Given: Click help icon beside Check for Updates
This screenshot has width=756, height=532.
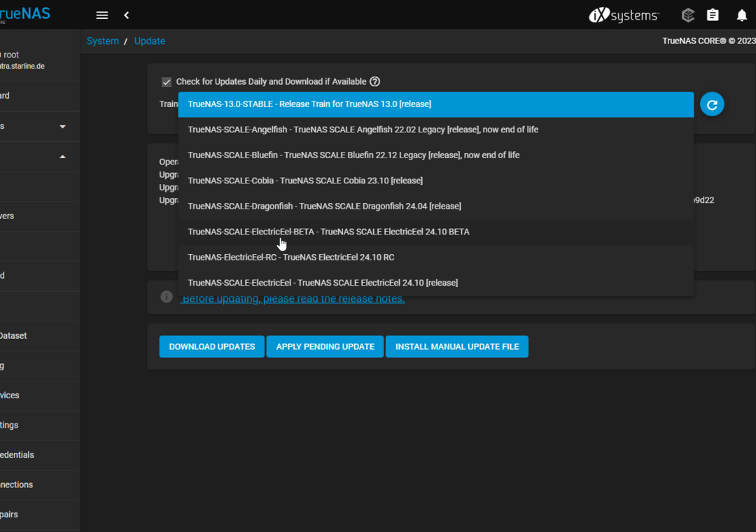Looking at the screenshot, I should [374, 82].
